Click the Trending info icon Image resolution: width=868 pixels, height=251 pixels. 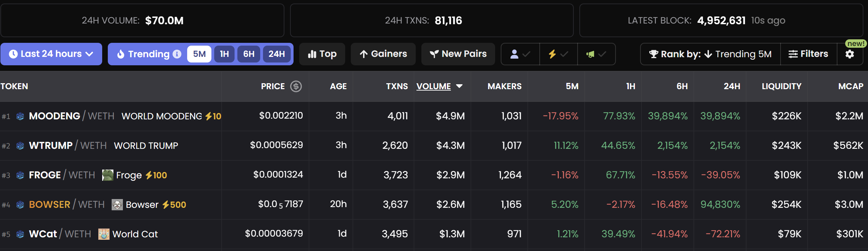[x=177, y=54]
